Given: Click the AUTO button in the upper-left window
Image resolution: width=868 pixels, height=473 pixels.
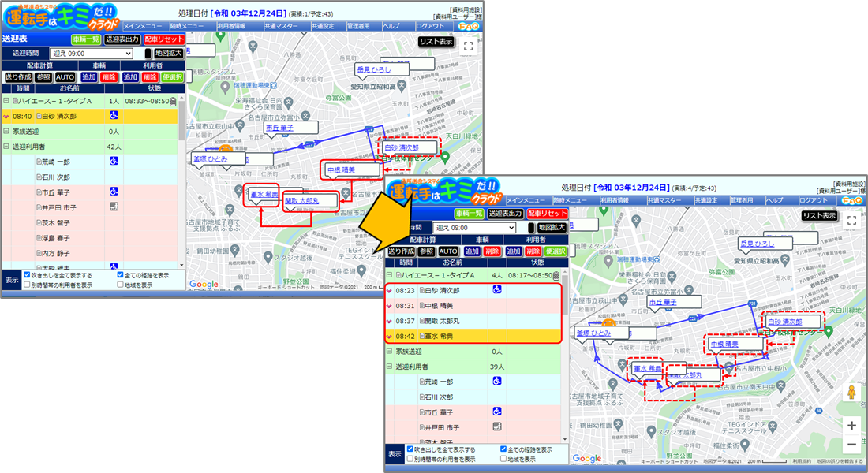Looking at the screenshot, I should (x=65, y=77).
